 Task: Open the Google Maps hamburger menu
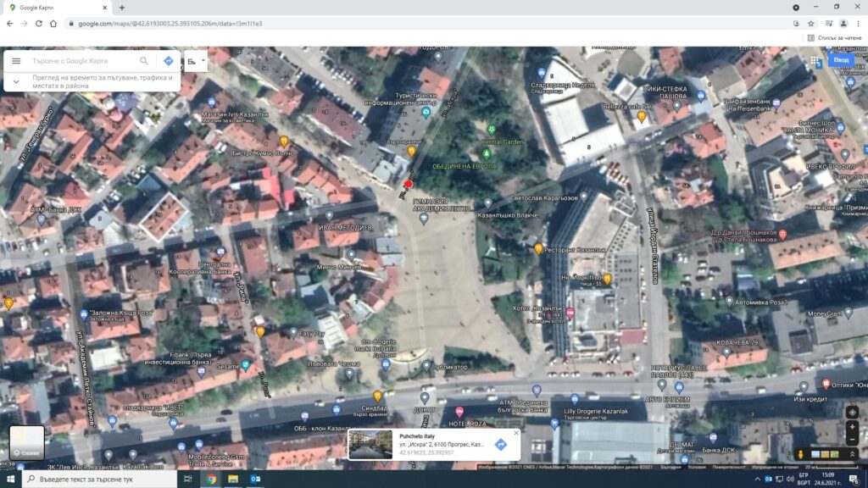[16, 61]
